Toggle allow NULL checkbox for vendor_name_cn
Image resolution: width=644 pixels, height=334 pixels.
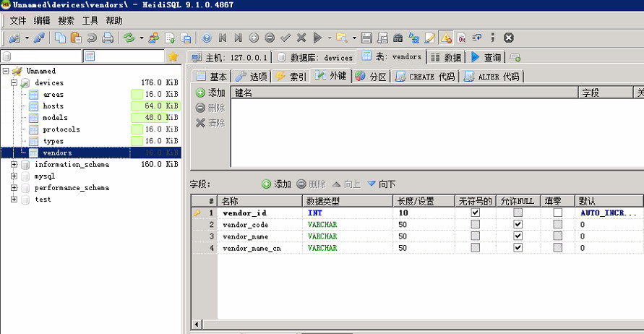point(518,248)
